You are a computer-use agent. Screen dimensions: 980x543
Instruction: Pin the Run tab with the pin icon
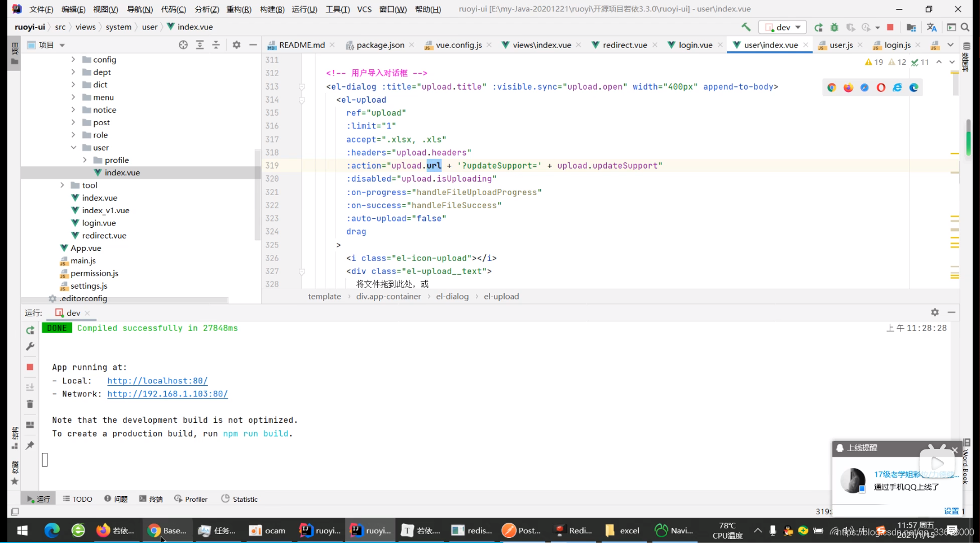(x=30, y=445)
